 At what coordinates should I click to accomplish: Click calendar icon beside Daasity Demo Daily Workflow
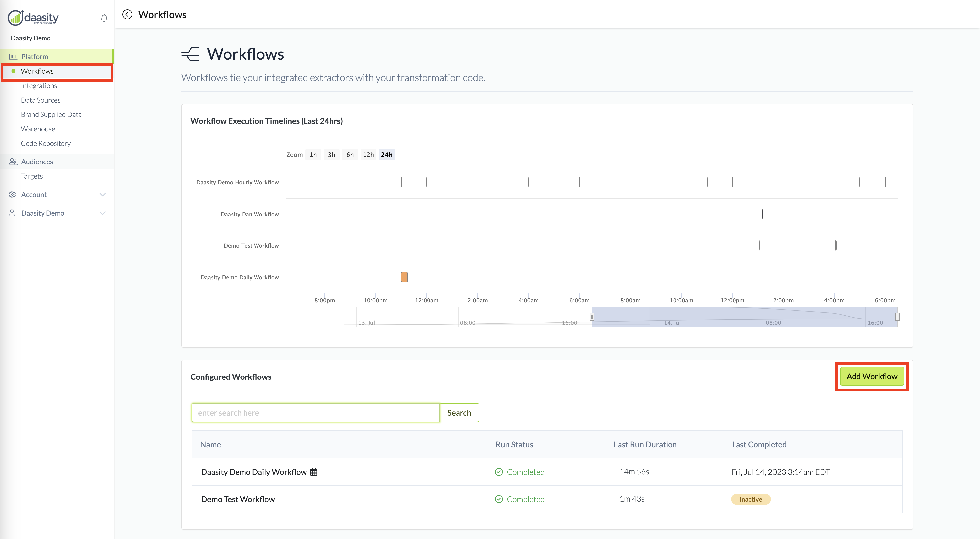(314, 472)
